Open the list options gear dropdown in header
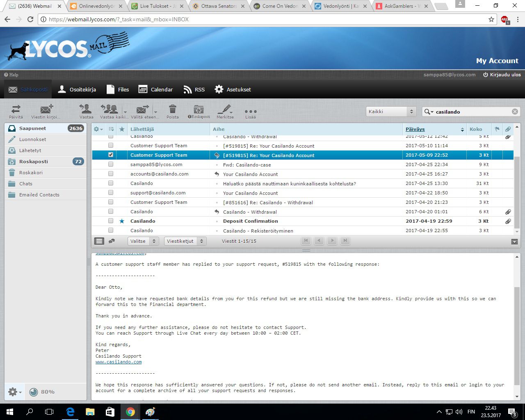This screenshot has width=525, height=420. click(98, 129)
